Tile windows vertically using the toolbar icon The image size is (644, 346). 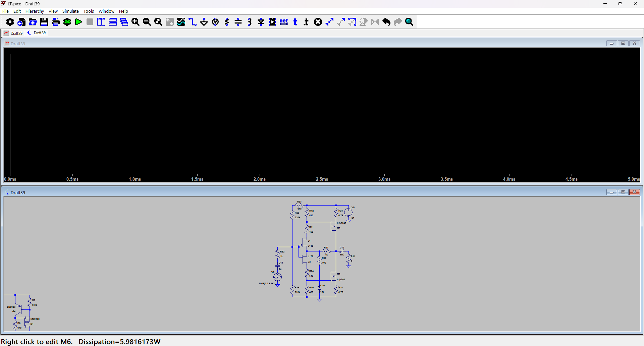101,22
